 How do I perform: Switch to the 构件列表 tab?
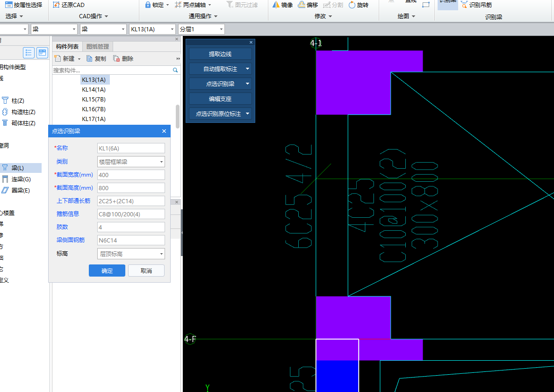pyautogui.click(x=67, y=46)
